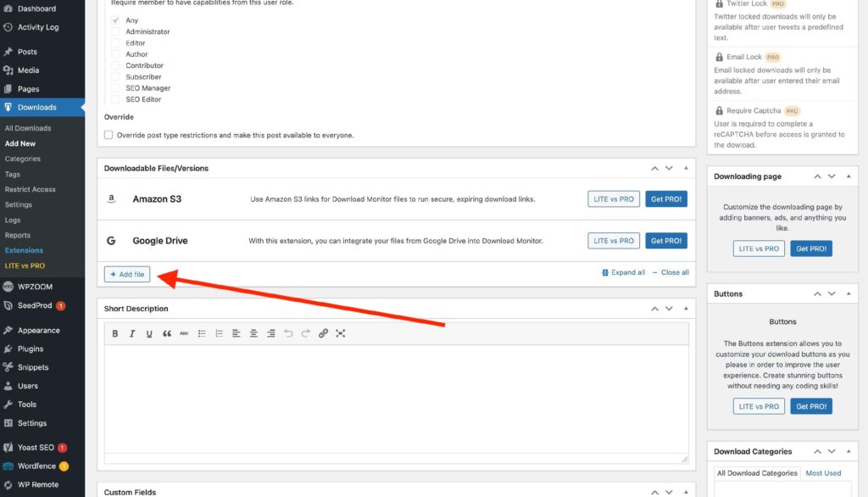This screenshot has height=497, width=868.
Task: Toggle fullscreen editor mode icon
Action: point(341,333)
